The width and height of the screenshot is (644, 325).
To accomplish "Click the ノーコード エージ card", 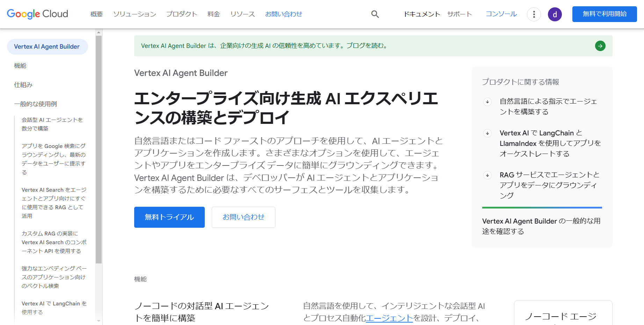I will 563,313.
